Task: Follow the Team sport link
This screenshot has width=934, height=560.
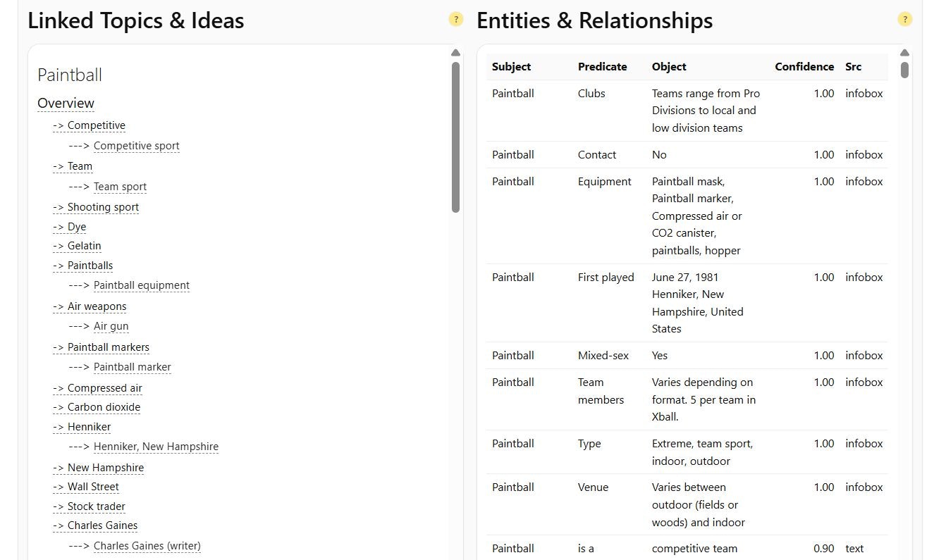Action: click(120, 187)
